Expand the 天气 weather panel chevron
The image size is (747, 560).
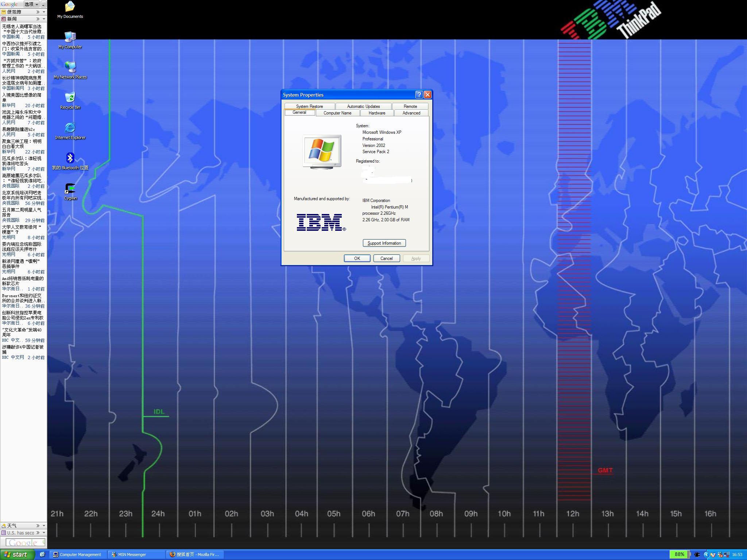point(38,525)
